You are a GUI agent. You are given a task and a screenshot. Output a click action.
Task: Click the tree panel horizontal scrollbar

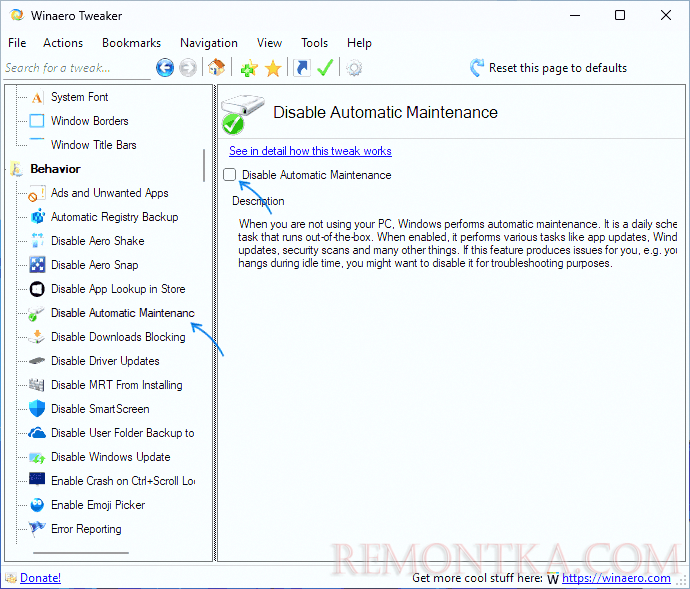click(81, 553)
